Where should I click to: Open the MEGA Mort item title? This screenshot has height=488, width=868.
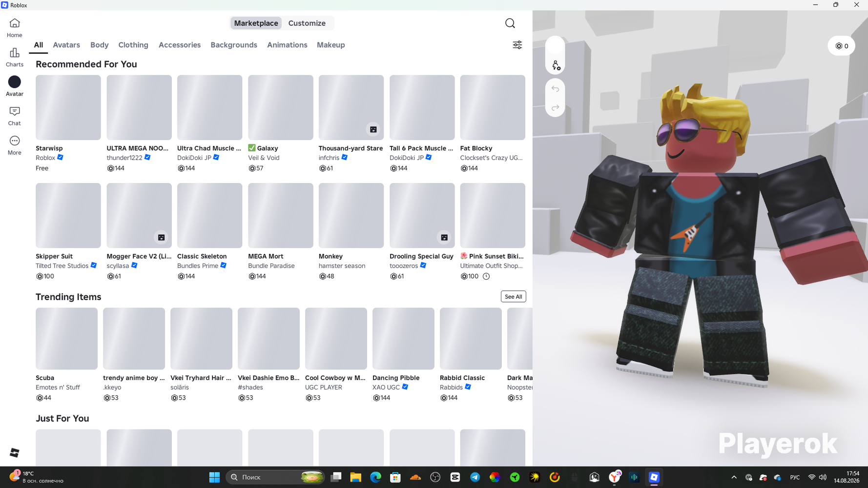(x=266, y=256)
